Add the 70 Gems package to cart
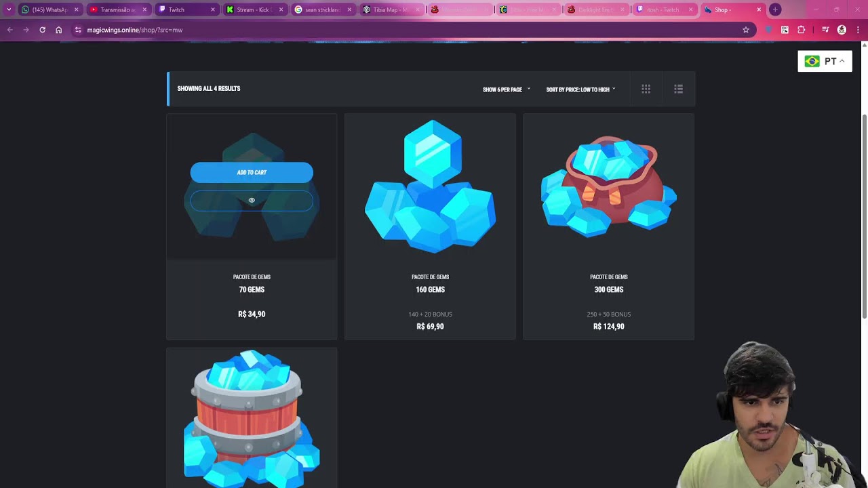 (252, 172)
